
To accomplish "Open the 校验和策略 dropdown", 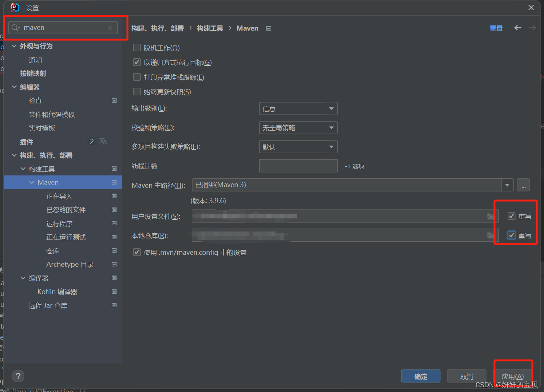I will pyautogui.click(x=298, y=128).
